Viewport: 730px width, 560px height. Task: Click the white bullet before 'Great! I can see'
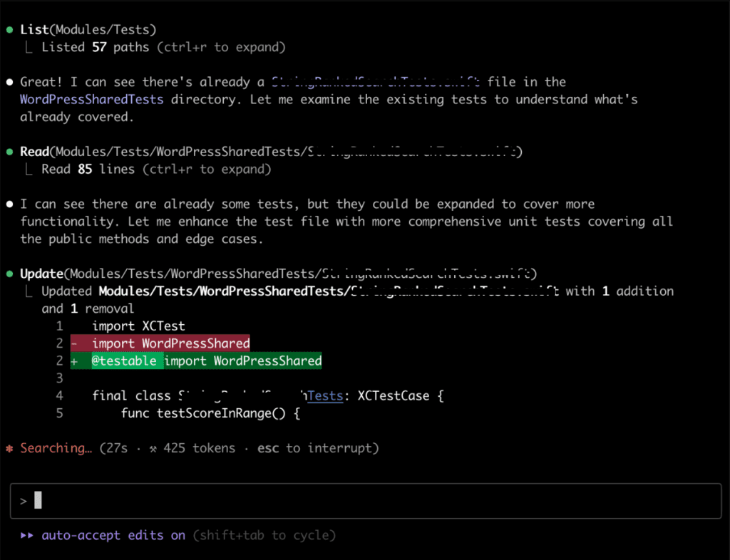point(9,83)
